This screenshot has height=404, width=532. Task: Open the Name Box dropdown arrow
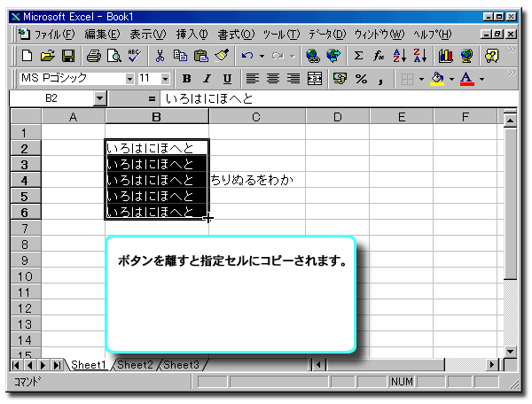point(99,98)
